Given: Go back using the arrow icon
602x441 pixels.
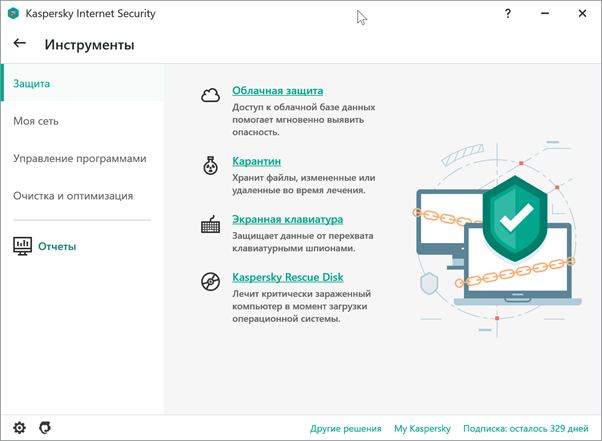Looking at the screenshot, I should pos(20,43).
